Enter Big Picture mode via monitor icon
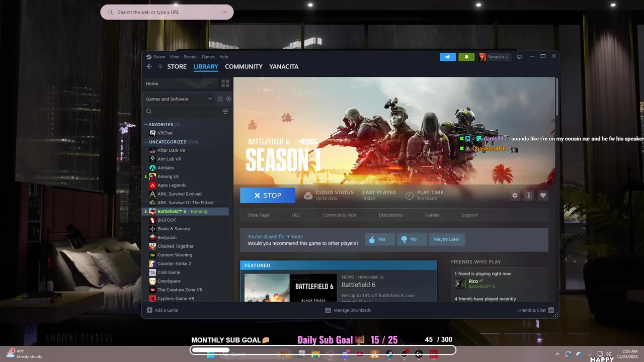Image resolution: width=644 pixels, height=362 pixels. pyautogui.click(x=519, y=57)
